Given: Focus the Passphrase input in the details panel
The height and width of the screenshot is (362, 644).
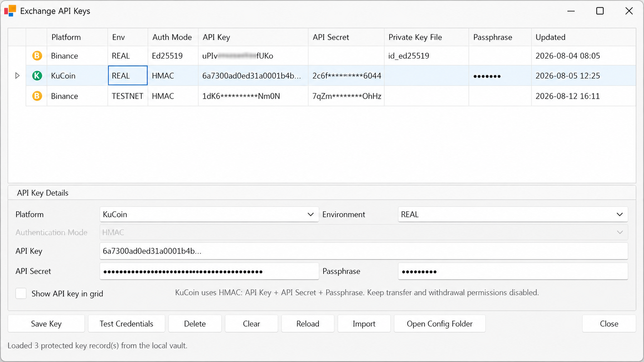Looking at the screenshot, I should click(x=513, y=271).
